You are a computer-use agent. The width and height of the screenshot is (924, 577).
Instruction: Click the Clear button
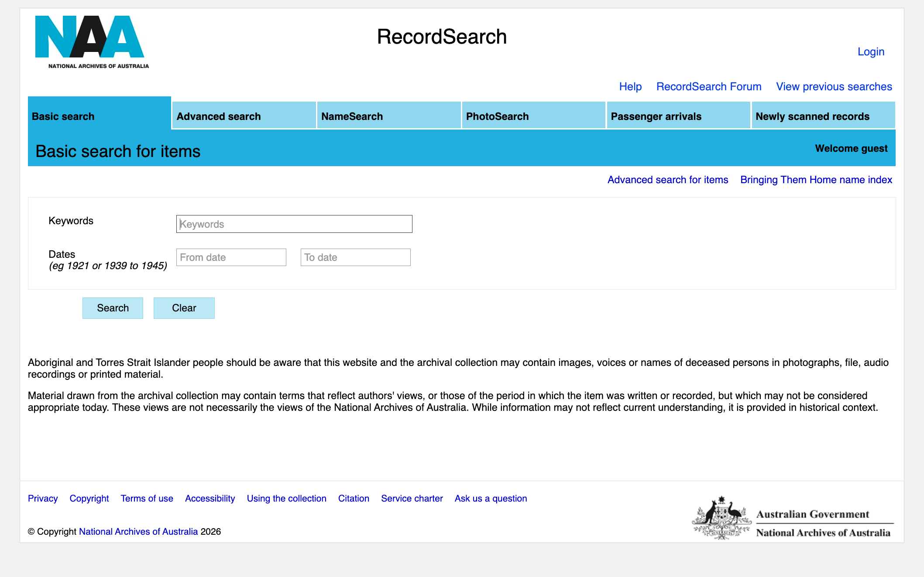(184, 308)
